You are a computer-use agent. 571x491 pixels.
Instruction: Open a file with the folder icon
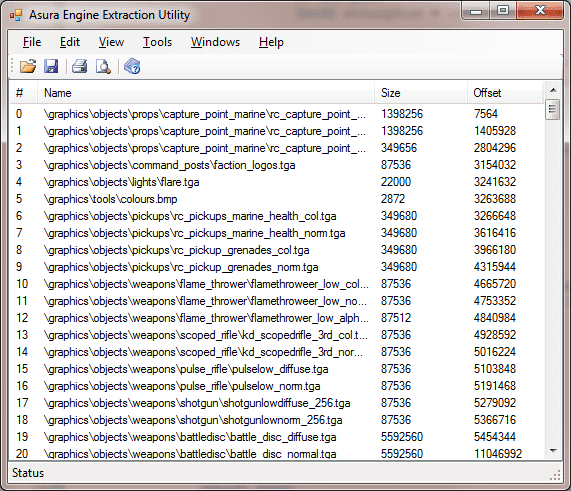point(28,66)
